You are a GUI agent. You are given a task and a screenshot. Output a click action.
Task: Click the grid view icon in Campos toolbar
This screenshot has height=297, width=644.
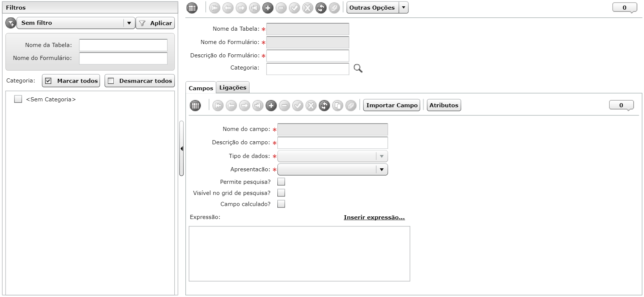click(195, 105)
